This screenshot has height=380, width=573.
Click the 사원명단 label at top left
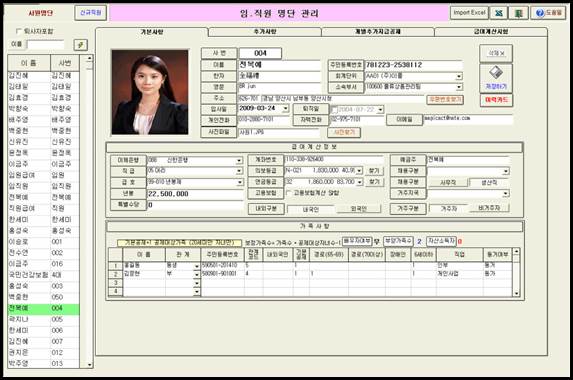pyautogui.click(x=41, y=13)
